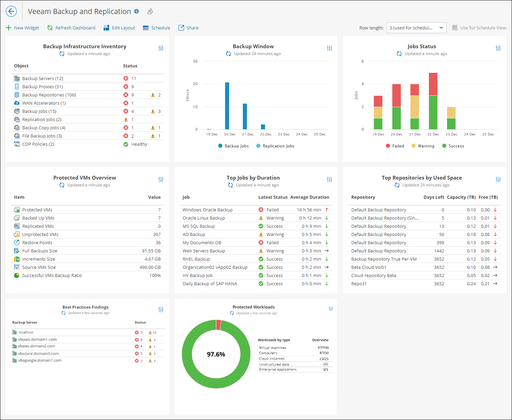Toggle Backup Jobs legend in Backup Window
The image size is (512, 420).
[233, 146]
